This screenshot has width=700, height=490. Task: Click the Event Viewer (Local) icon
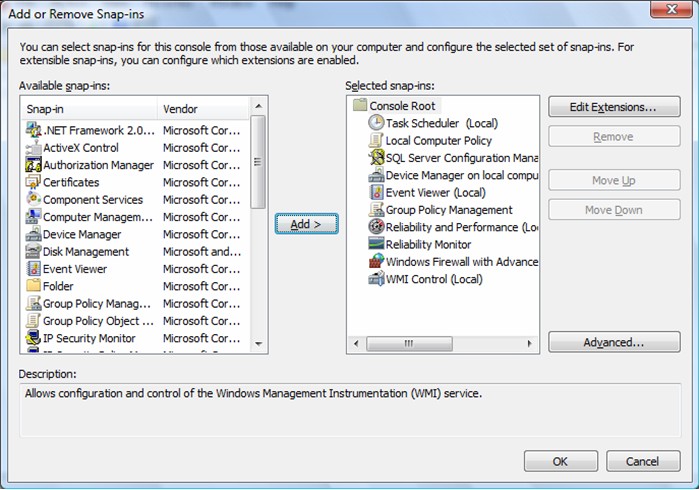[376, 192]
